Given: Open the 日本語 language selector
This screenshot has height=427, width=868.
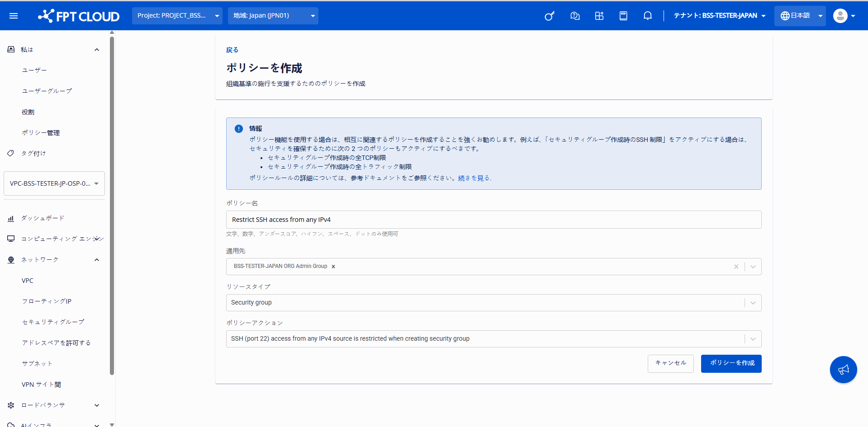Looking at the screenshot, I should 800,16.
